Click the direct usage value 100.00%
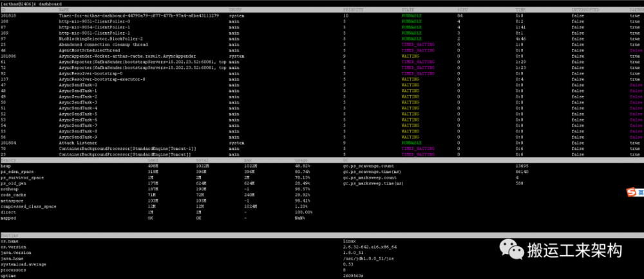The width and height of the screenshot is (644, 279). (x=303, y=212)
